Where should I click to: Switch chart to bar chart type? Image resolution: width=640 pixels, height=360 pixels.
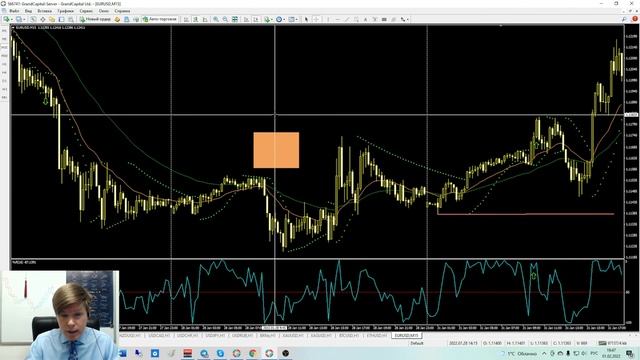coord(186,19)
